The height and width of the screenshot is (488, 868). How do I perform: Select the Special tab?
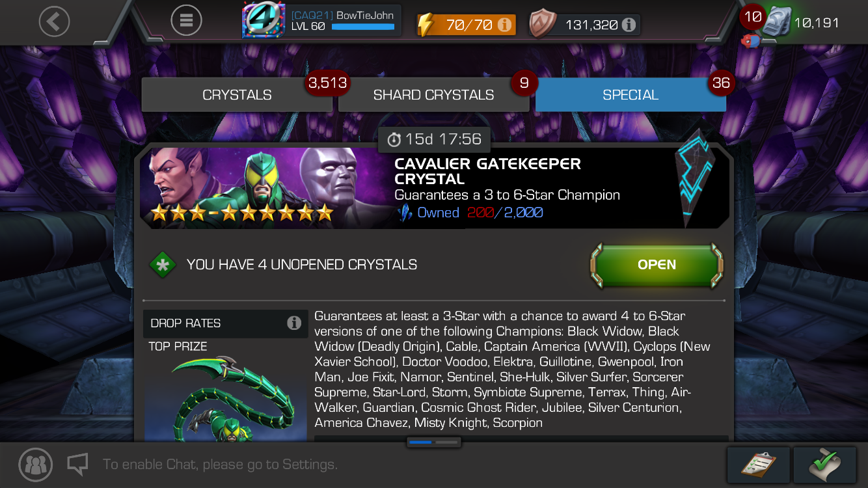[631, 95]
